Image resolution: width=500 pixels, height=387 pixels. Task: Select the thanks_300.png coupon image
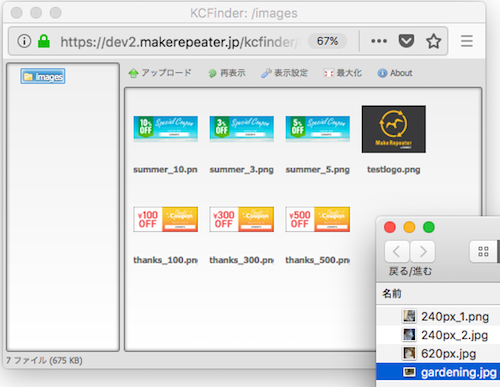pos(242,219)
